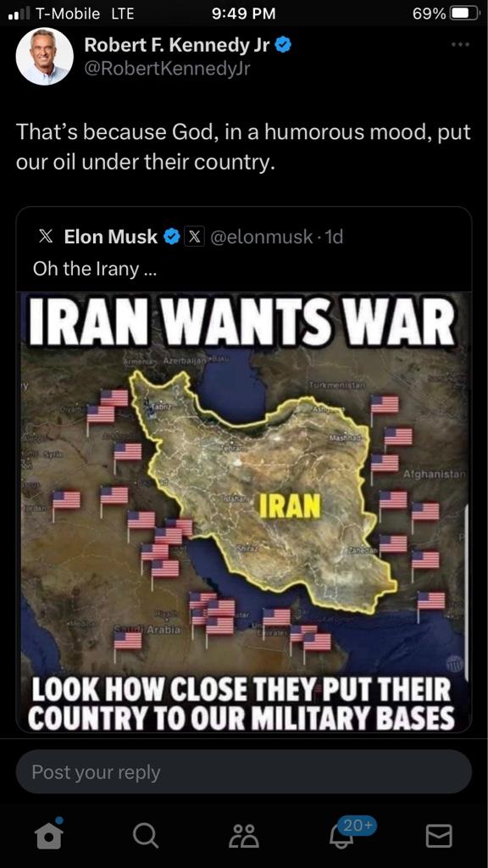Open the 'Iran Wants War' meme image

(243, 513)
